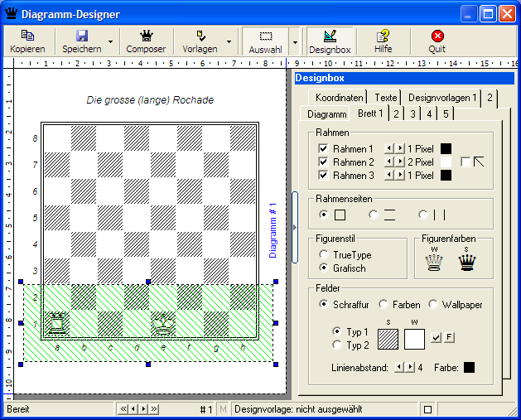Open Designvorlagen 1 tab

point(442,98)
